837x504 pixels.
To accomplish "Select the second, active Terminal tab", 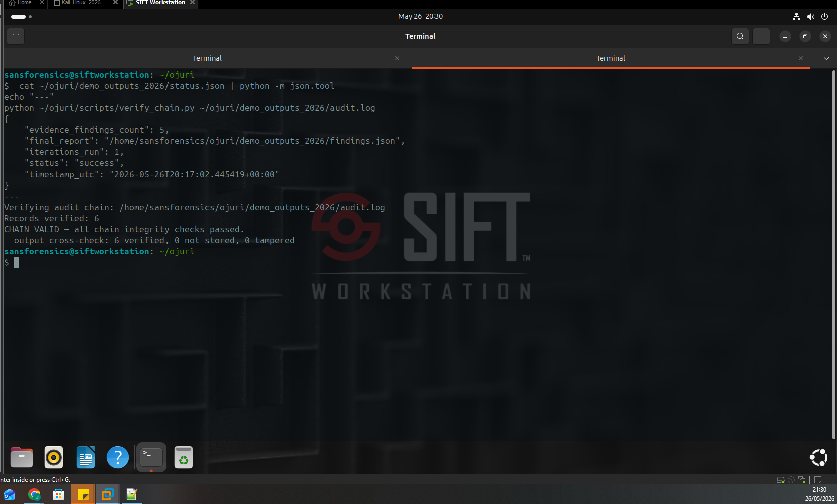I will coord(610,58).
